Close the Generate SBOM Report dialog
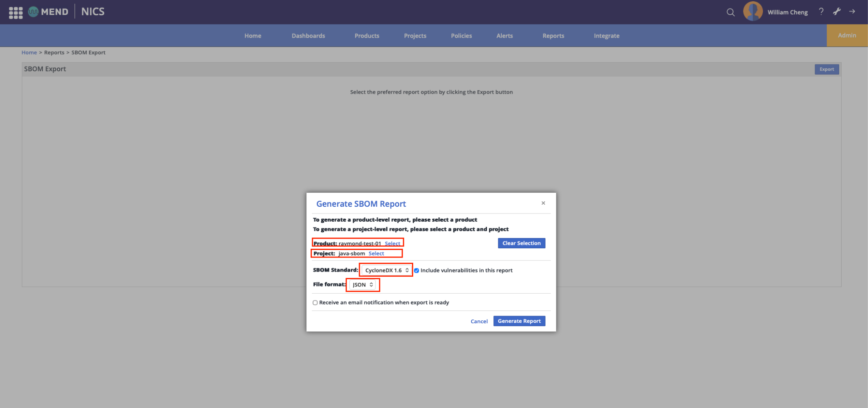 [543, 203]
